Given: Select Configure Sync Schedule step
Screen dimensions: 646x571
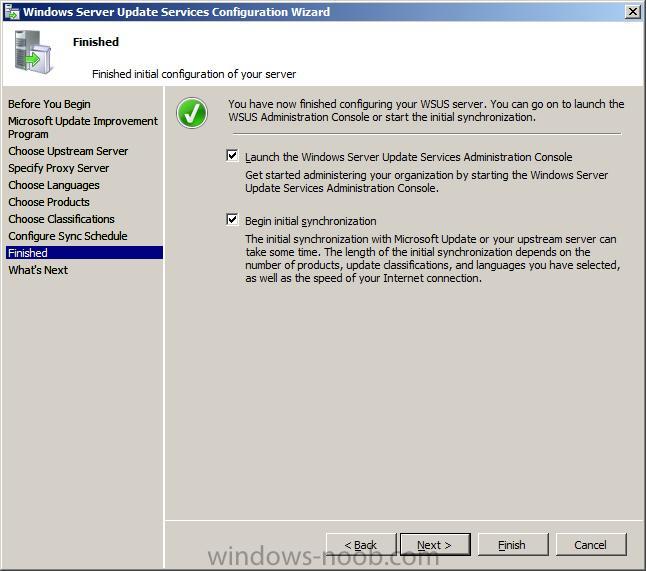Looking at the screenshot, I should 68,236.
